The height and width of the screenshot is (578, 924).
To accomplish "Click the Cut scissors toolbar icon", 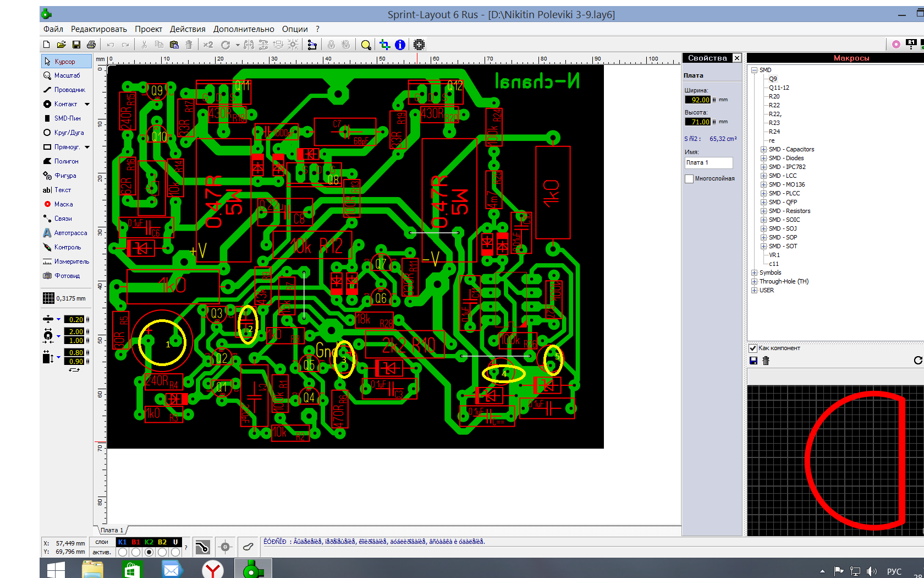I will [x=144, y=45].
